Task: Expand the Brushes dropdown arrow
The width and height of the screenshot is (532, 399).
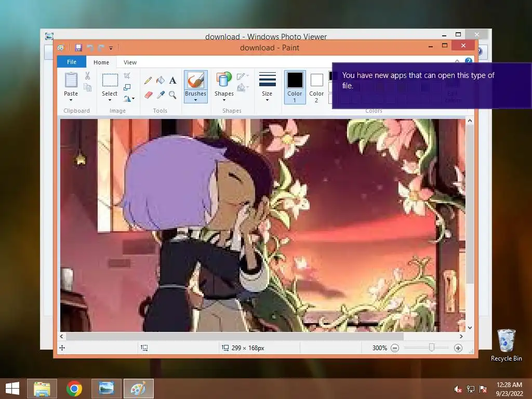Action: point(195,100)
